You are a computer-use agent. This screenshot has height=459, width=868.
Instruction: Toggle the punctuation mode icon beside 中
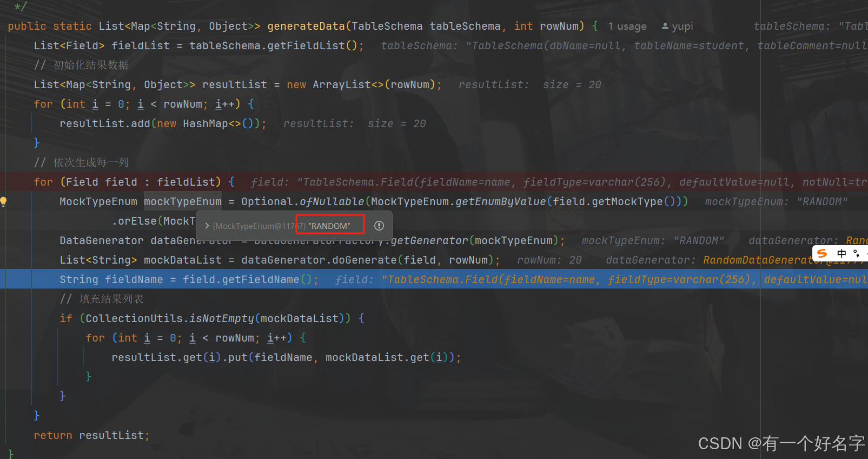(x=856, y=253)
